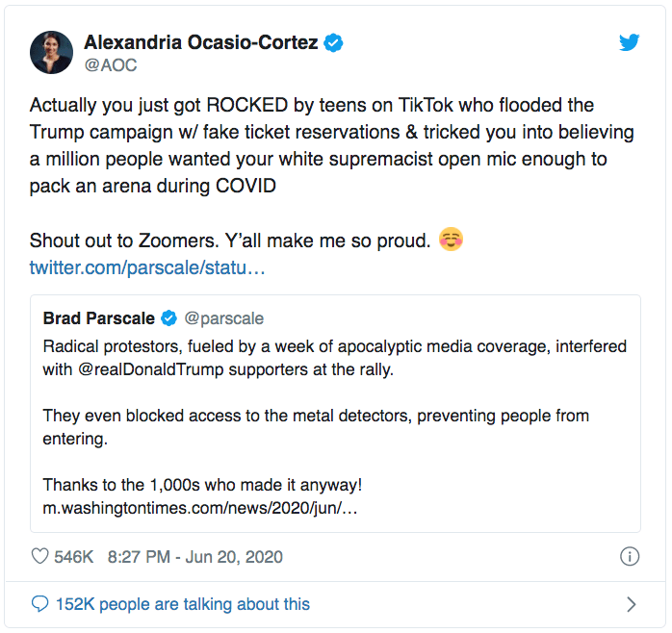The width and height of the screenshot is (672, 633).
Task: Click the @AOC handle
Action: [111, 65]
